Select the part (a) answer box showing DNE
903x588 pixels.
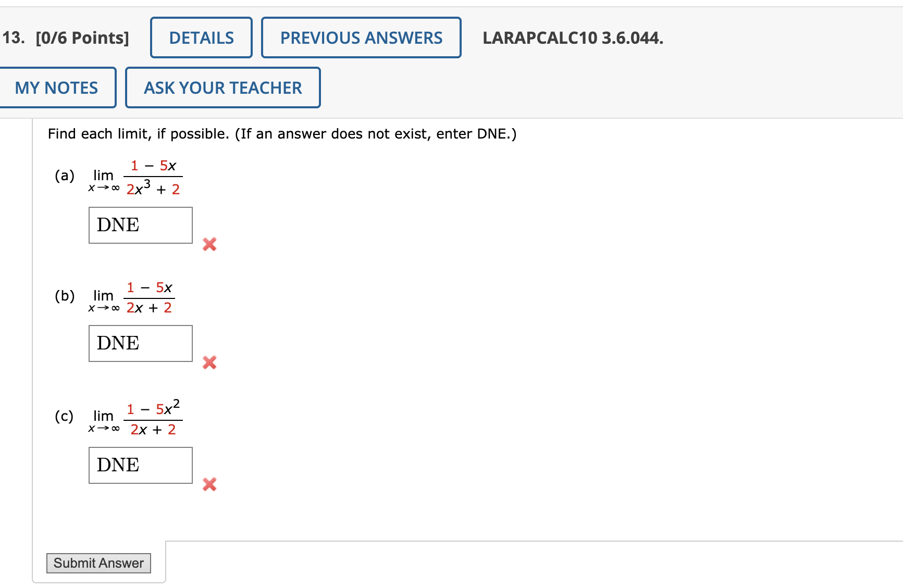click(x=140, y=225)
